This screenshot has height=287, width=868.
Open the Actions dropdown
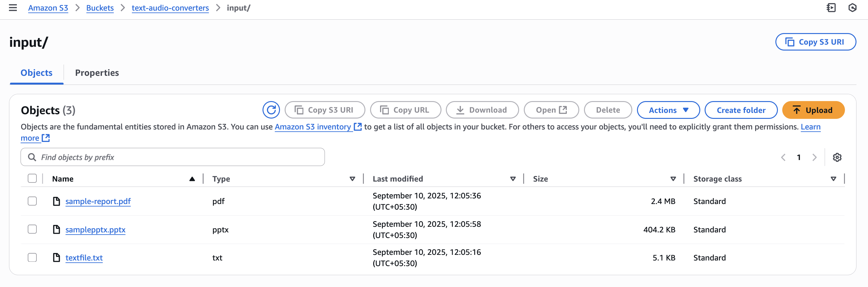pyautogui.click(x=668, y=110)
